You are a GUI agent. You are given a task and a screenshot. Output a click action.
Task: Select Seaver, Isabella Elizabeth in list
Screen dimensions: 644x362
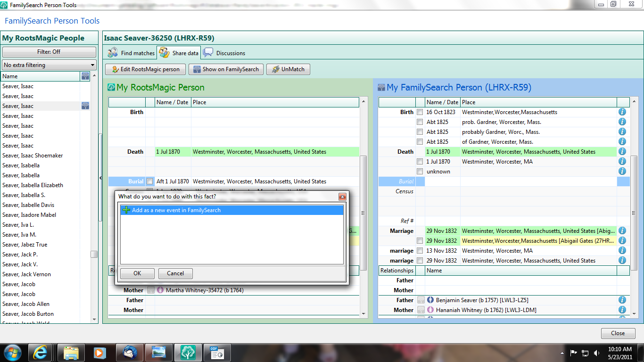[x=33, y=185]
